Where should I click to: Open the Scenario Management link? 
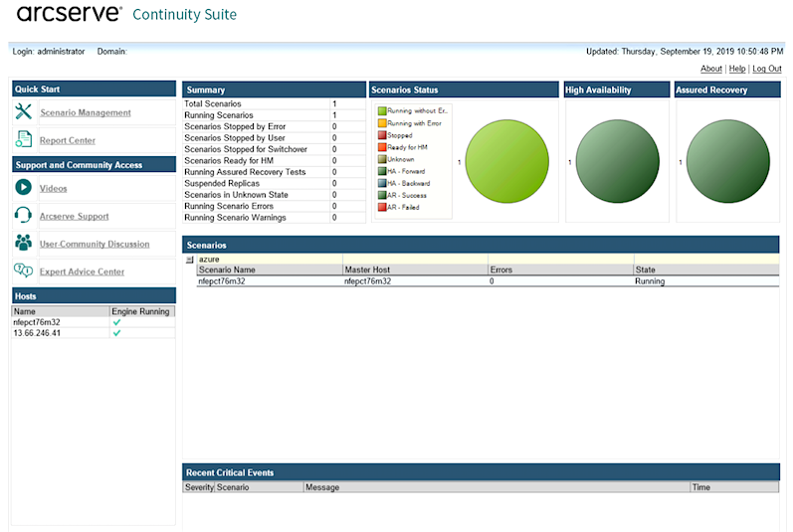pyautogui.click(x=86, y=112)
